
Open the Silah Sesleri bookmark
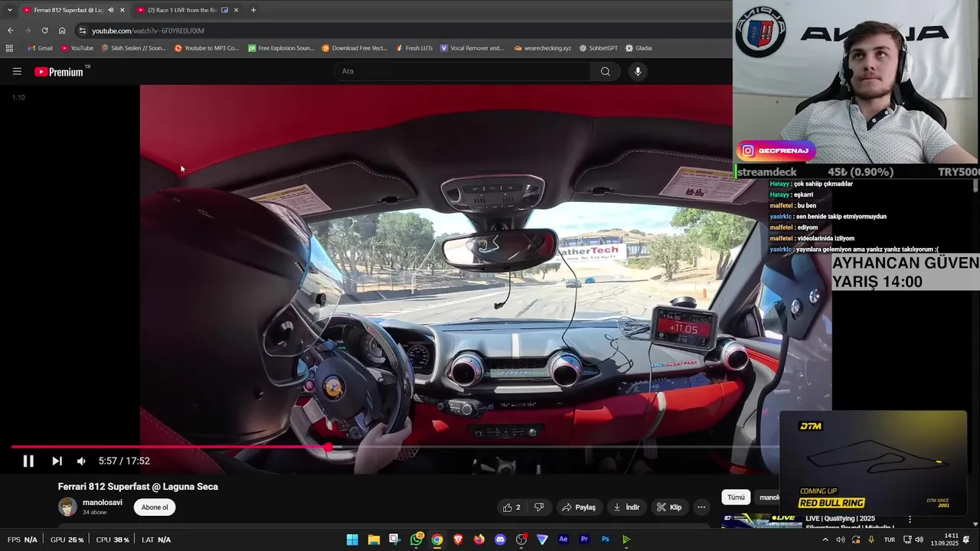[x=133, y=47]
